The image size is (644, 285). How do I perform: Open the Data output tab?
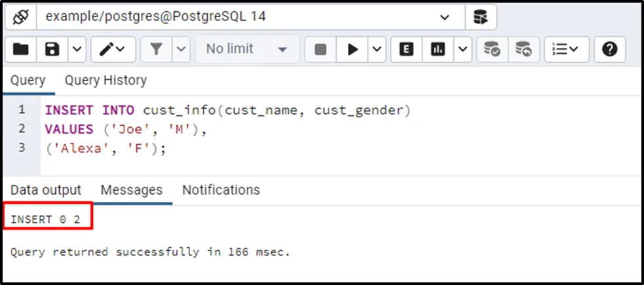click(46, 190)
